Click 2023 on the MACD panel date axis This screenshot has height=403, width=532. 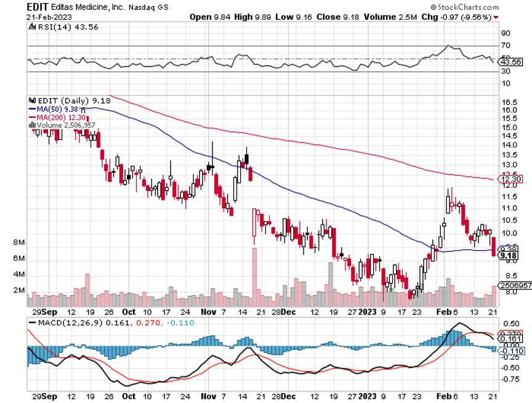(367, 396)
